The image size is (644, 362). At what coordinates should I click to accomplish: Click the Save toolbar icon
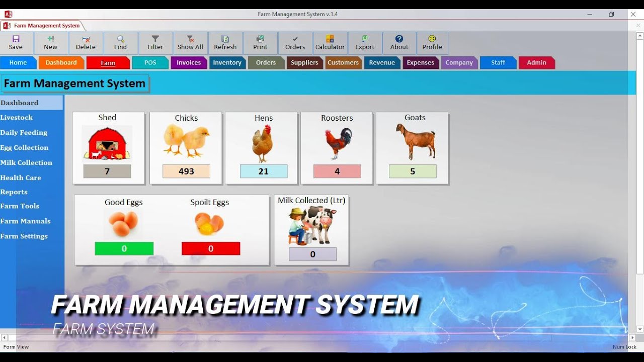[16, 43]
